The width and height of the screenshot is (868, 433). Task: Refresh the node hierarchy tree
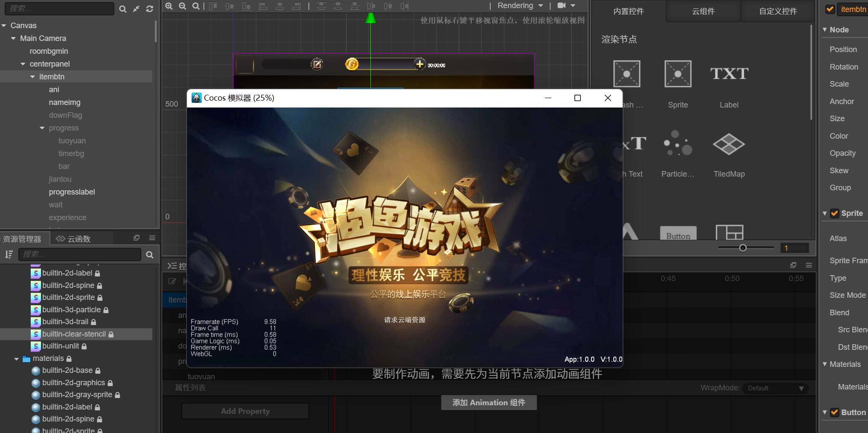[x=150, y=9]
